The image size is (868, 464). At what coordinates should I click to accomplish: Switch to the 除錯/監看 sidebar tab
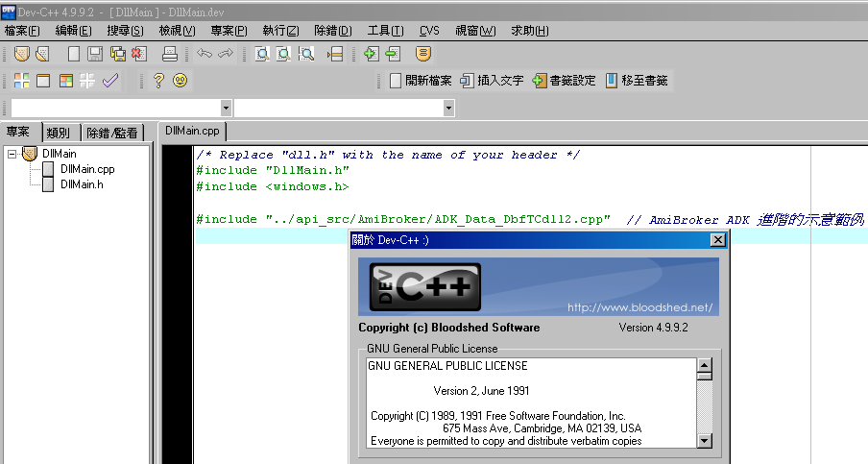pos(112,133)
